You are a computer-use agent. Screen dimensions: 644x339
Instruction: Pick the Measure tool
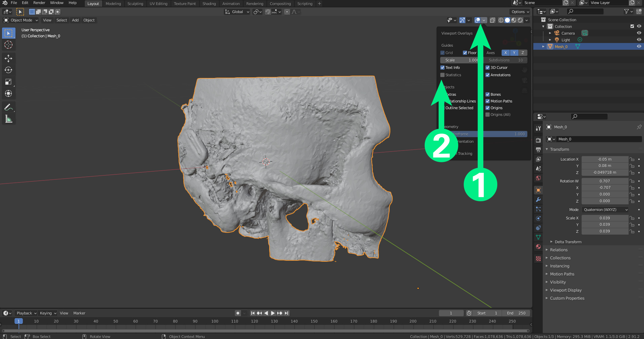tap(8, 119)
